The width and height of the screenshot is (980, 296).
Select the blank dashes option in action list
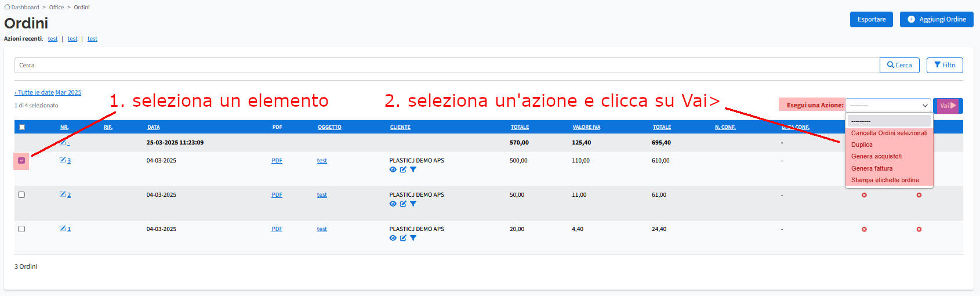[889, 121]
